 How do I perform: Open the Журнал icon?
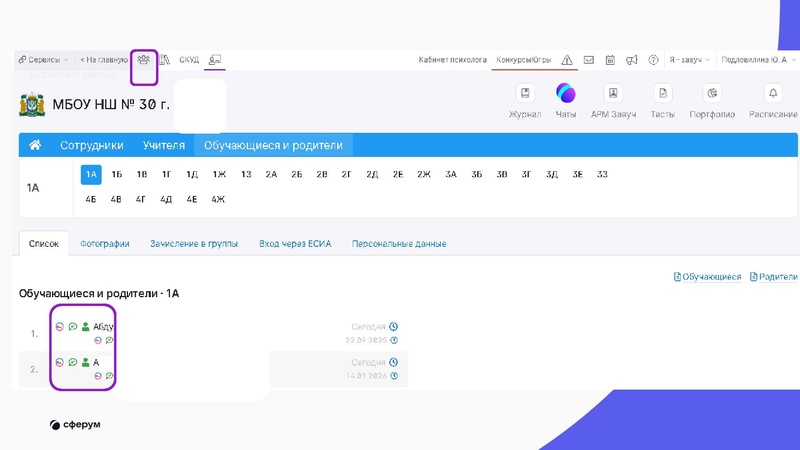pyautogui.click(x=525, y=94)
